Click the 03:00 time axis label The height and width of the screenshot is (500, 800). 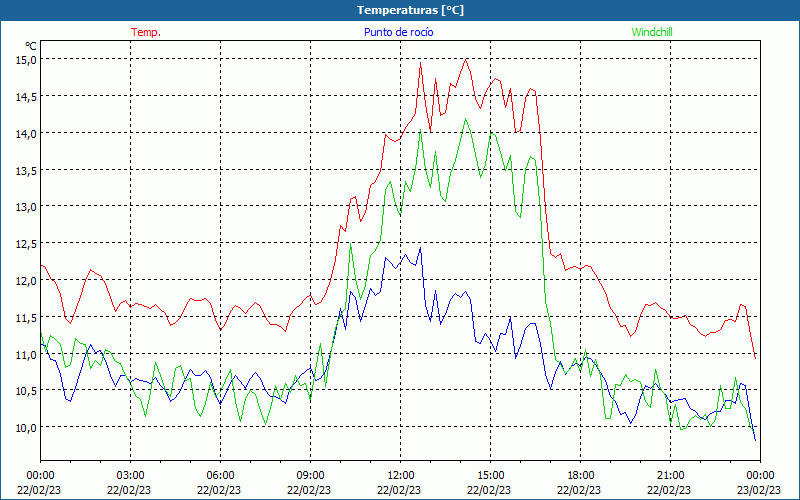pos(131,476)
